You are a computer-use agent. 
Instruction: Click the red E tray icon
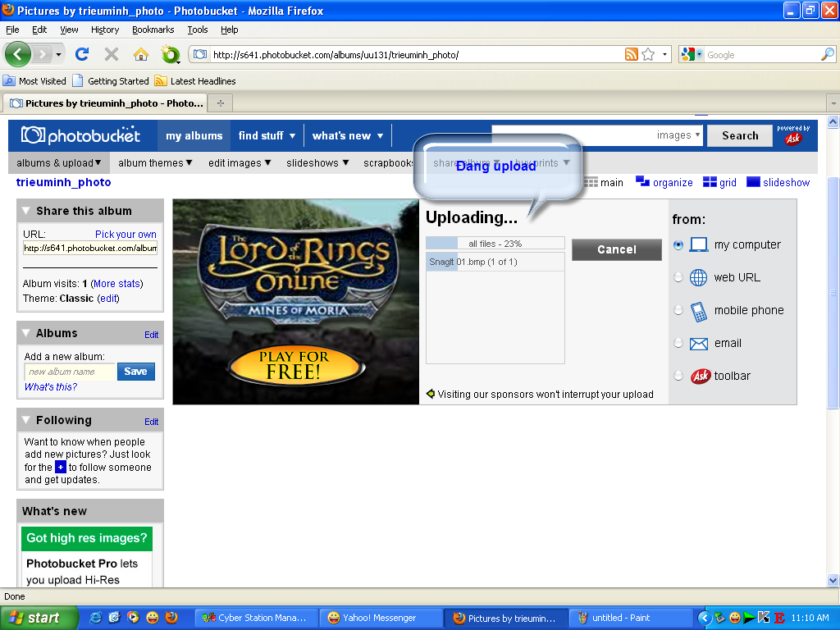(x=779, y=618)
